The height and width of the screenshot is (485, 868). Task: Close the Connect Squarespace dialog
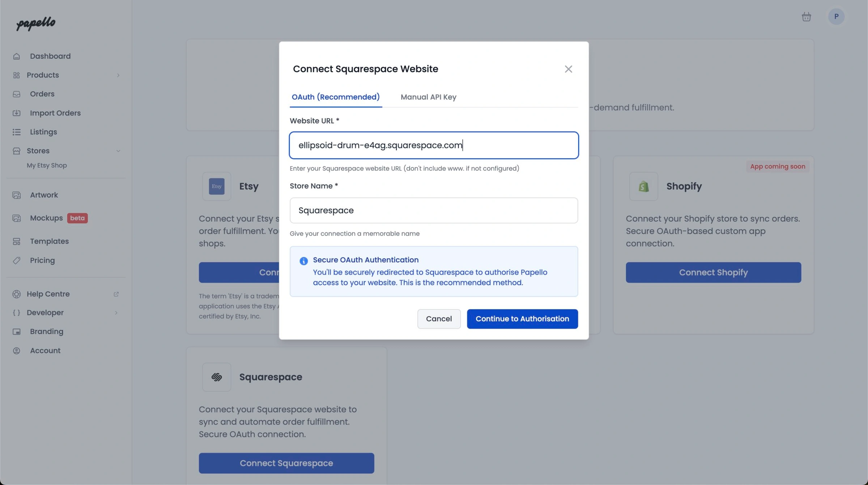(x=568, y=69)
